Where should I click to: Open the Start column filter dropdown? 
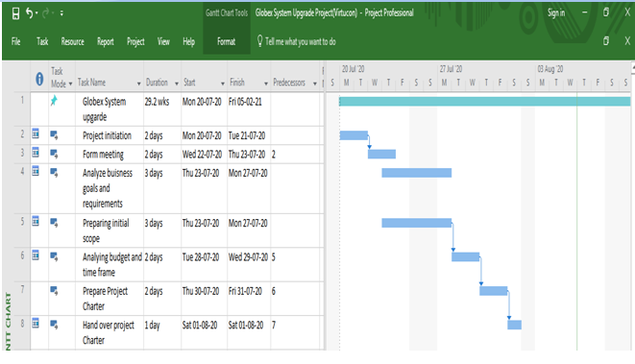[222, 84]
